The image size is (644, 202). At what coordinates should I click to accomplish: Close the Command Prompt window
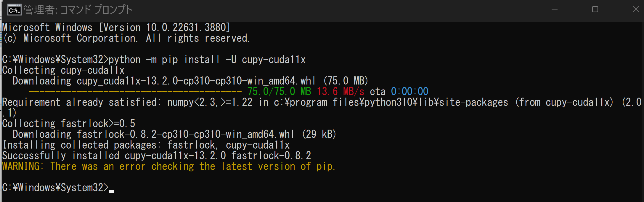[635, 9]
